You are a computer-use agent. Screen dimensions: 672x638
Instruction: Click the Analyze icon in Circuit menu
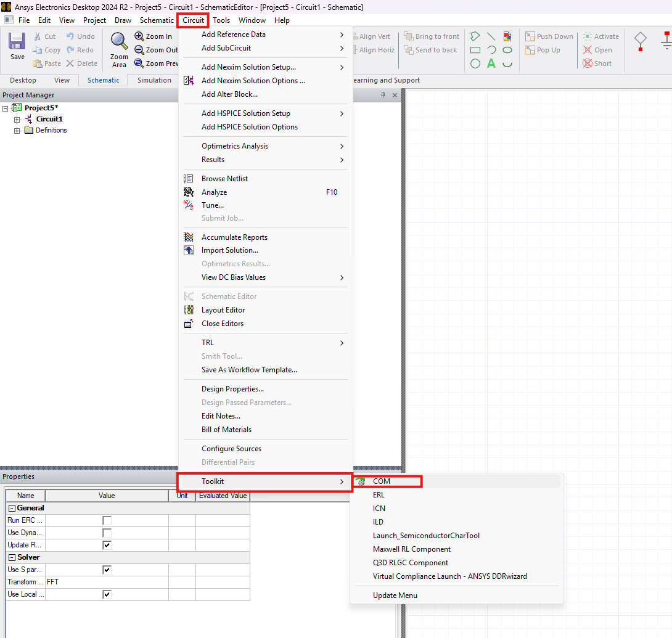pyautogui.click(x=189, y=192)
